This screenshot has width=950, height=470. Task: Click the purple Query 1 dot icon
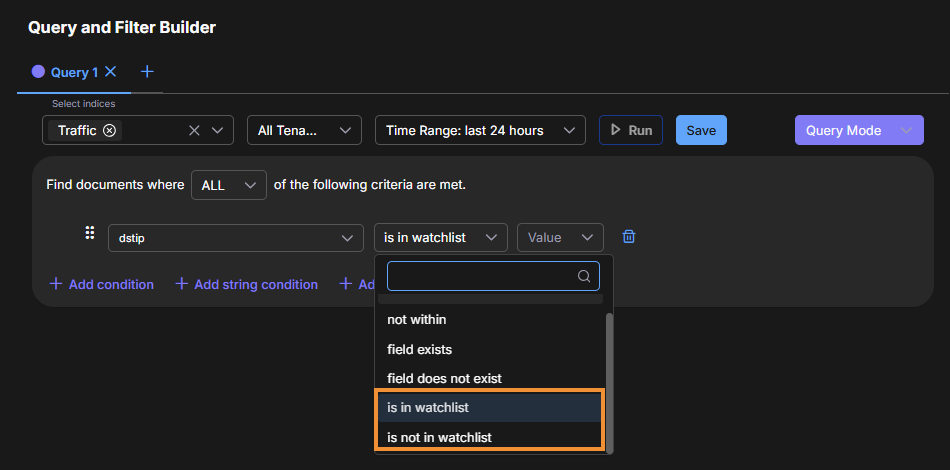point(39,72)
